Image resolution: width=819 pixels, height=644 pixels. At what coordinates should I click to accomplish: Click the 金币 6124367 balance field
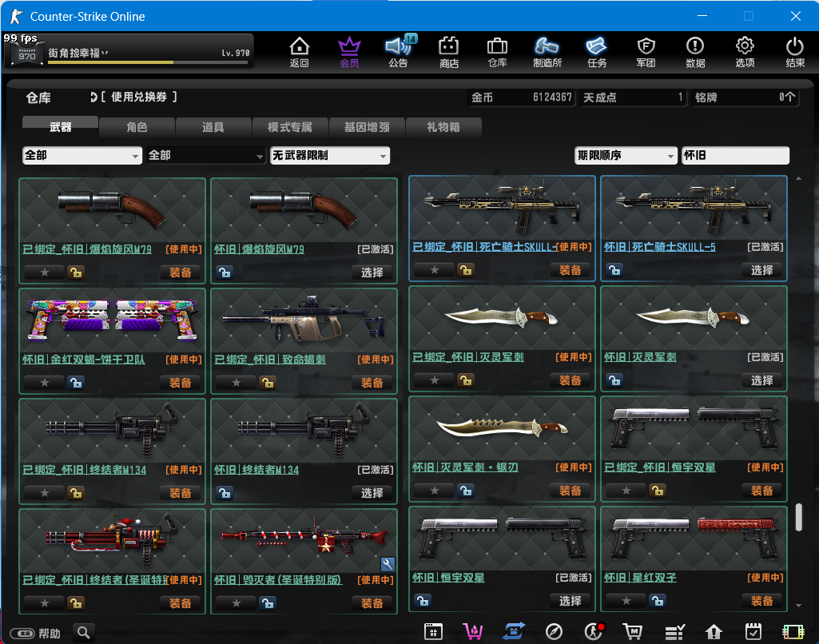521,97
